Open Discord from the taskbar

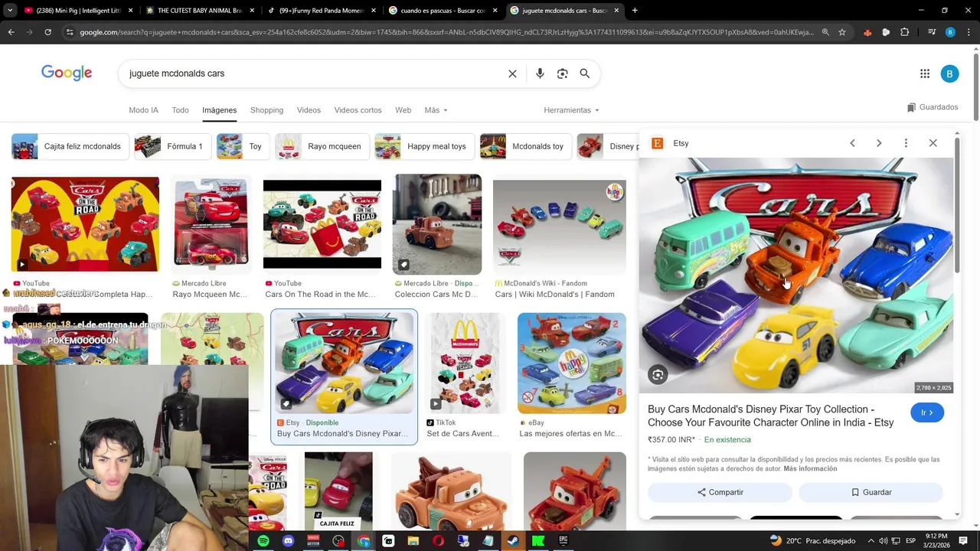[288, 541]
